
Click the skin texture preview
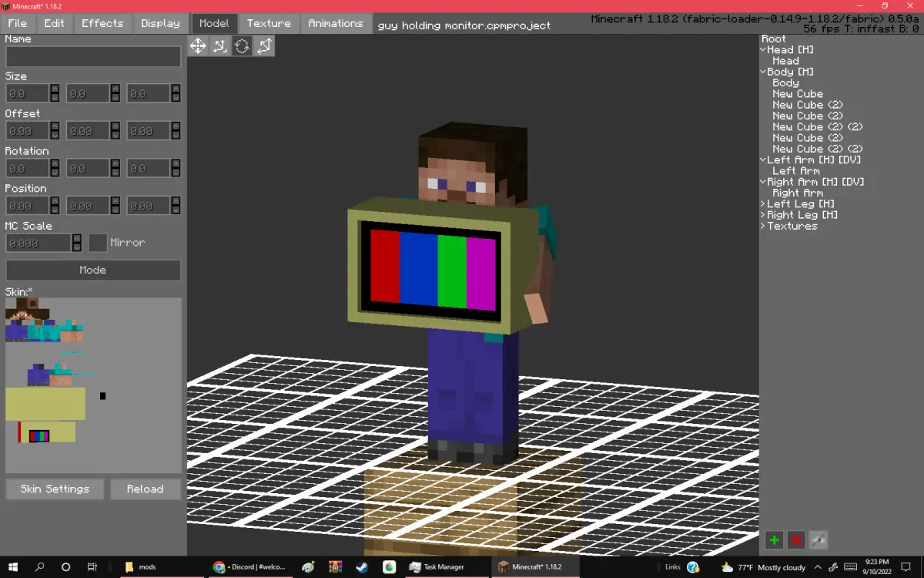[x=93, y=385]
